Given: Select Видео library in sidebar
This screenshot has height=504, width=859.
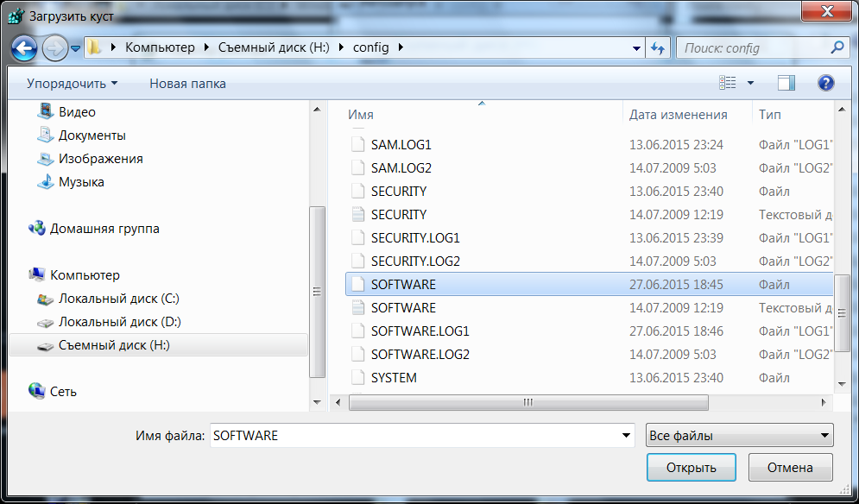Looking at the screenshot, I should point(76,112).
